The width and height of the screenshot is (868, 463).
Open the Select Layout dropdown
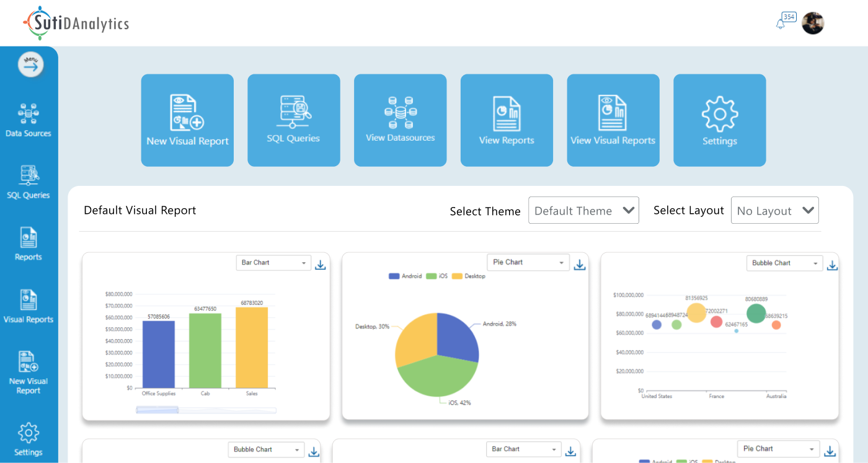coord(774,211)
